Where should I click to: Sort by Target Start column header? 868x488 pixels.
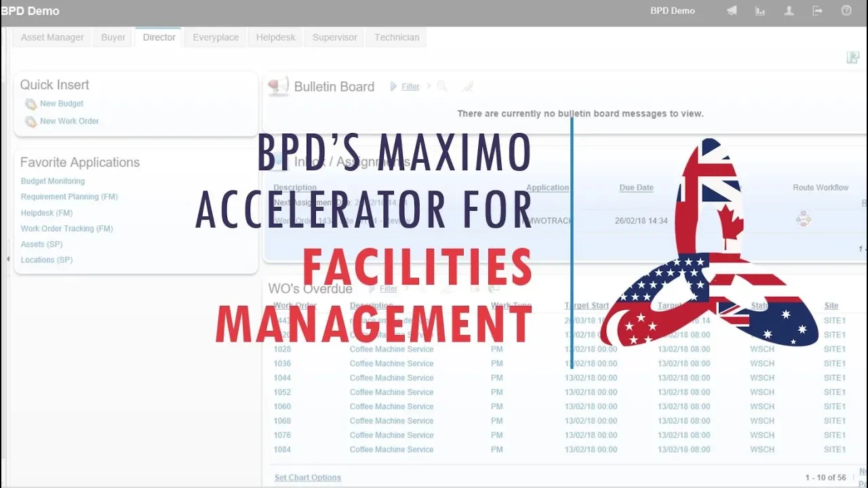pyautogui.click(x=587, y=306)
